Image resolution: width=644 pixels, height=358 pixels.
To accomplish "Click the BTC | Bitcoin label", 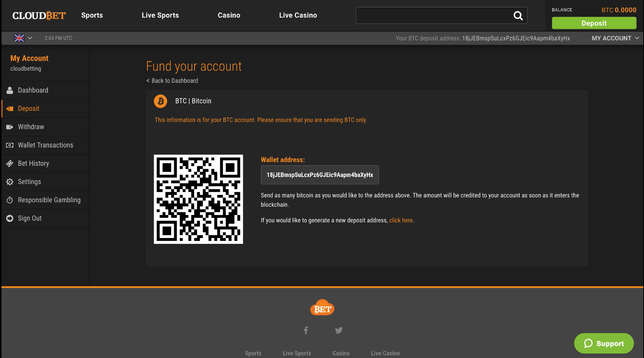I will 193,101.
